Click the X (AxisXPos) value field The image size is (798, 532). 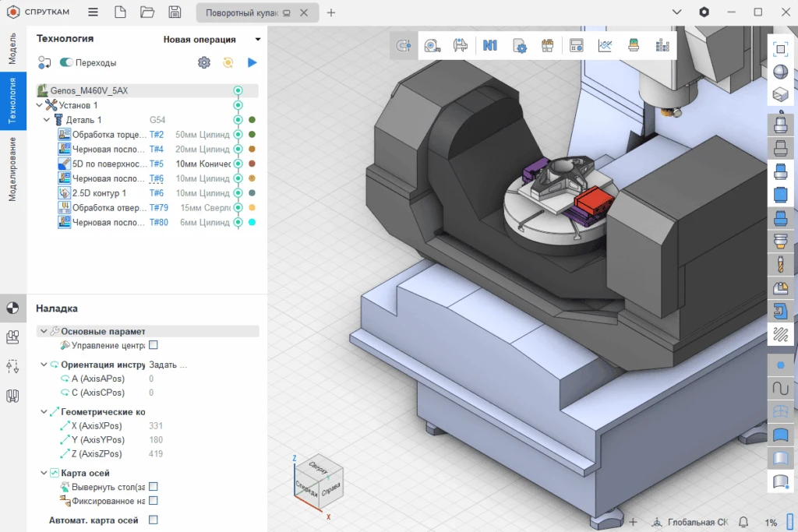[x=156, y=426]
